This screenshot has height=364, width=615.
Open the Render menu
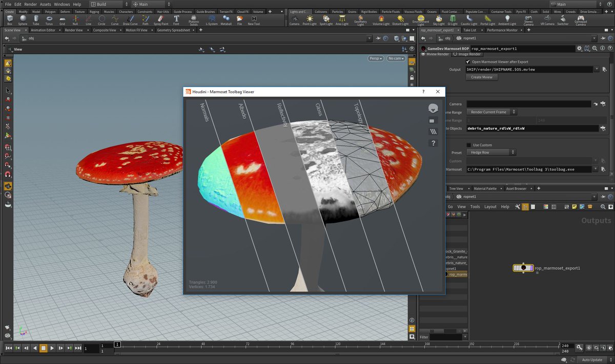pos(30,4)
